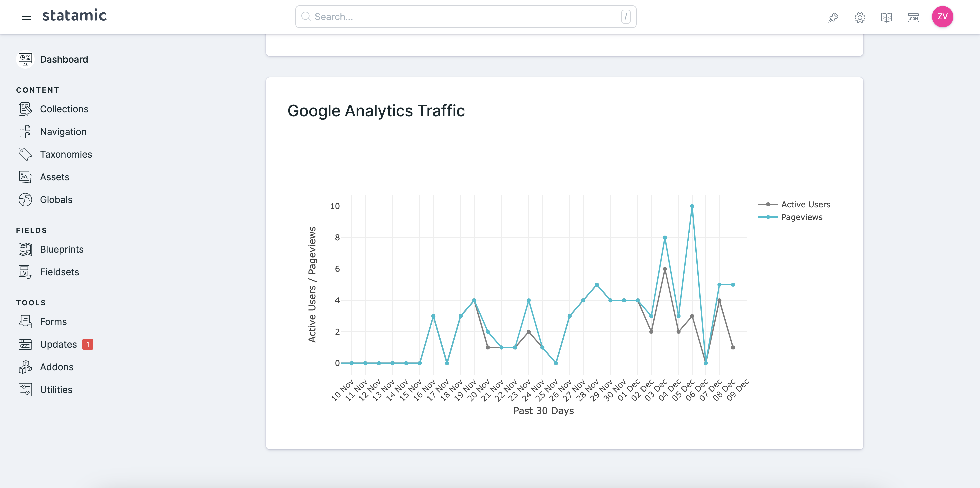
Task: Open Fieldsets page
Action: [59, 272]
